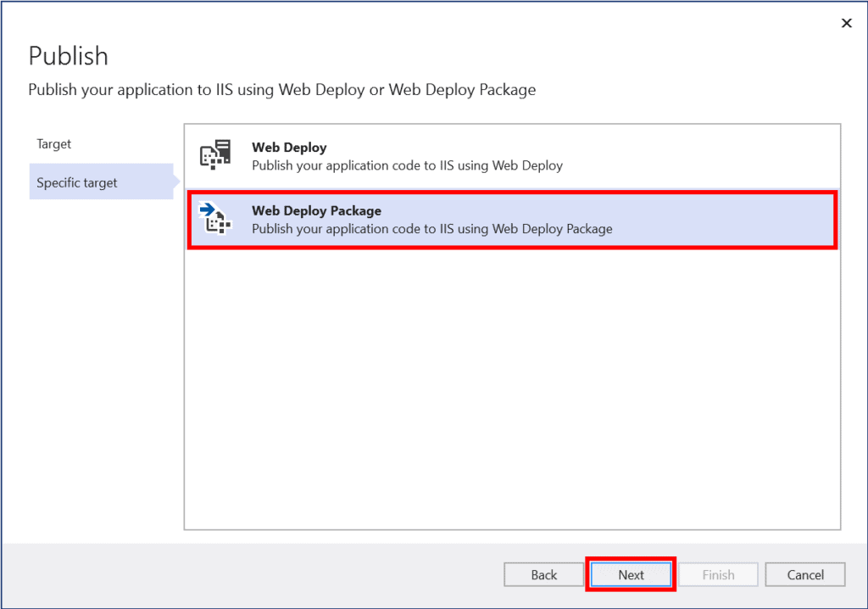Click the greyed-out Finish button

point(718,574)
